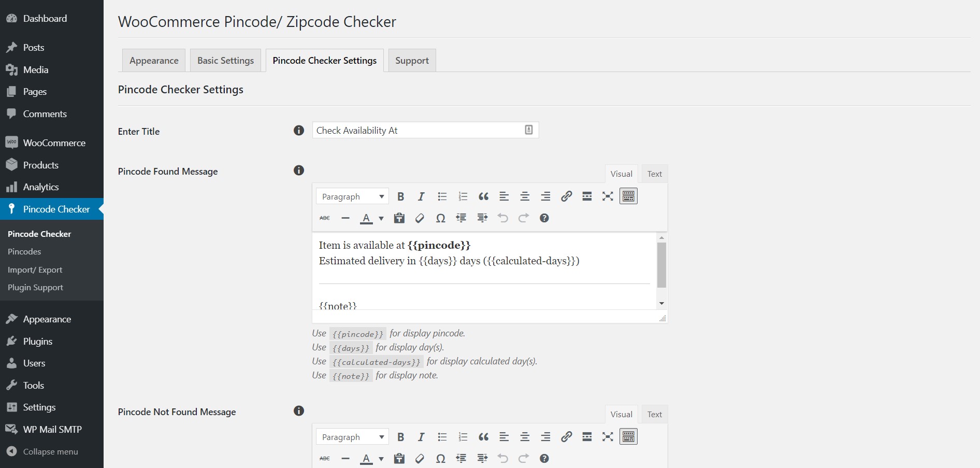Toggle Paste as text mode

click(x=399, y=218)
